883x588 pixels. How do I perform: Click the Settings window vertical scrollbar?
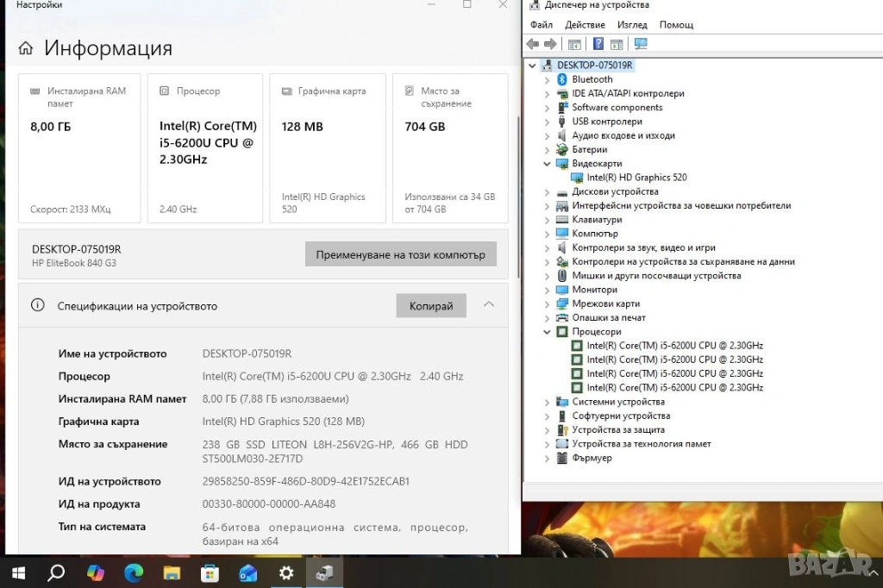pos(517,198)
